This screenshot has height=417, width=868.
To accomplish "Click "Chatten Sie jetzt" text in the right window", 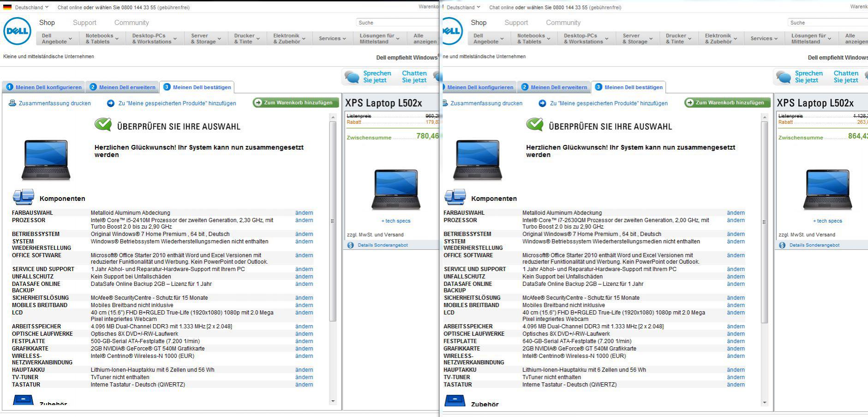I will [846, 77].
